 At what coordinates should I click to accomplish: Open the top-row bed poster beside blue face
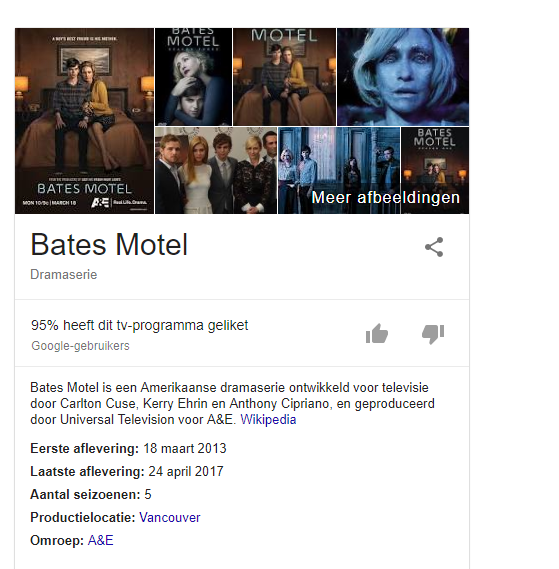pos(285,77)
